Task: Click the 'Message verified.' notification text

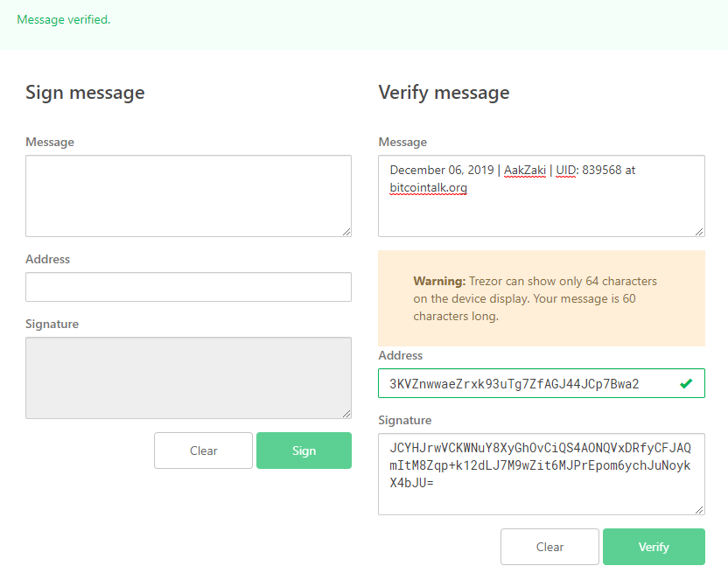Action: click(64, 19)
